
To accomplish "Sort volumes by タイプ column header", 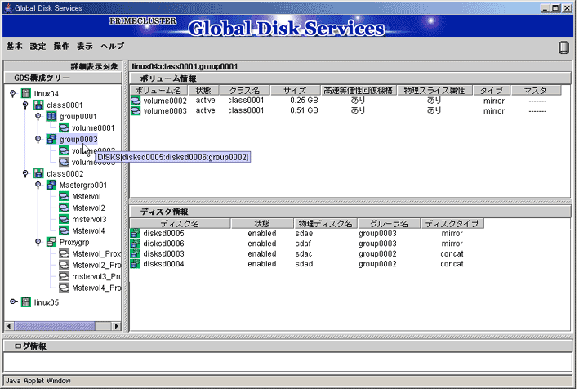I will (492, 91).
